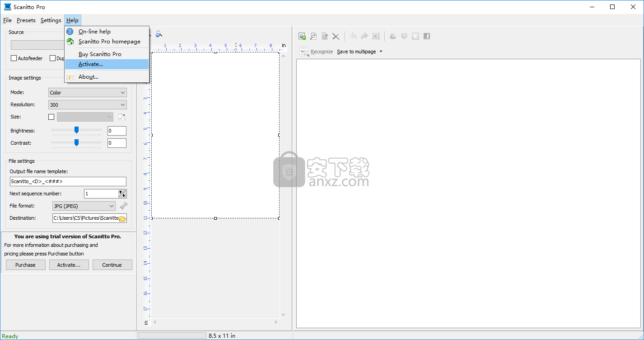Expand the Save to multipage dropdown arrow

[381, 52]
